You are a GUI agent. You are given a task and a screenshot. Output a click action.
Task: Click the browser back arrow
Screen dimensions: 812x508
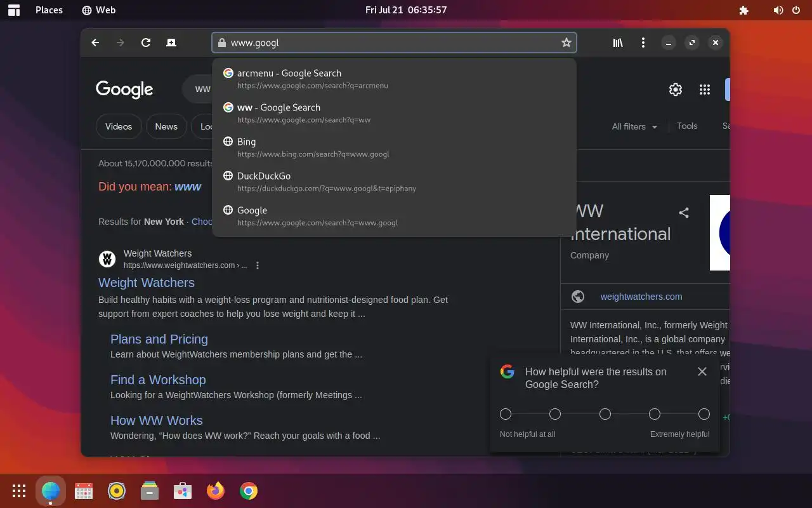coord(95,43)
